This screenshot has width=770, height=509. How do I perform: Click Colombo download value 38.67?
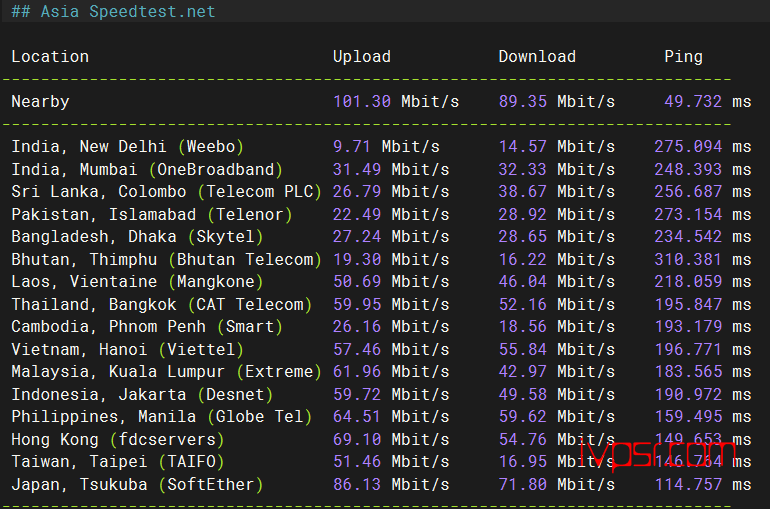pos(522,191)
